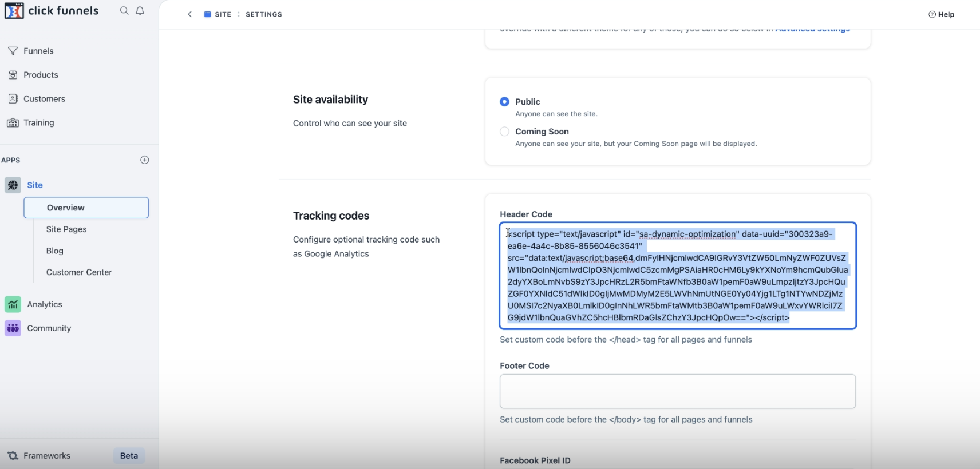The image size is (980, 469).
Task: Click the Site app globe icon
Action: pos(13,185)
